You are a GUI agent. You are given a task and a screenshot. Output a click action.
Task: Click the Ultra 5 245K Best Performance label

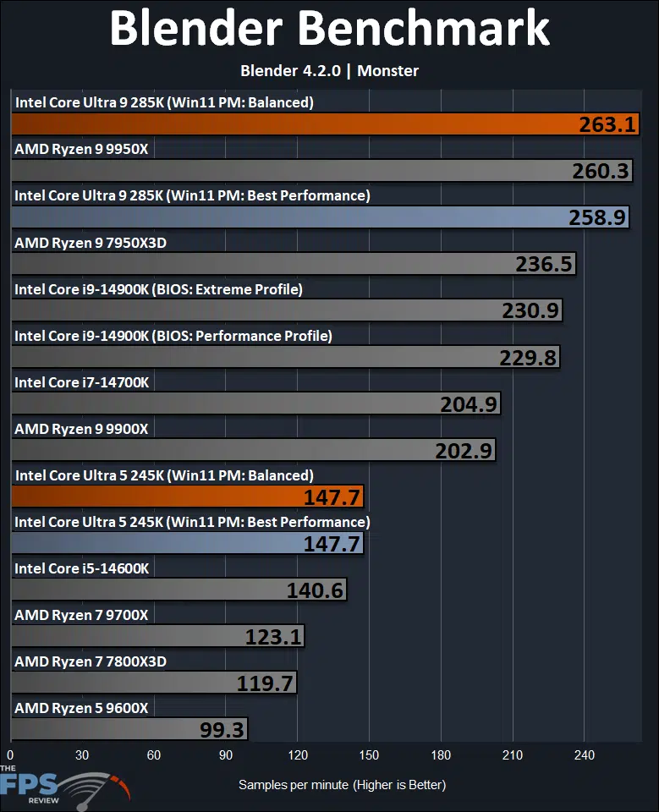click(x=192, y=522)
